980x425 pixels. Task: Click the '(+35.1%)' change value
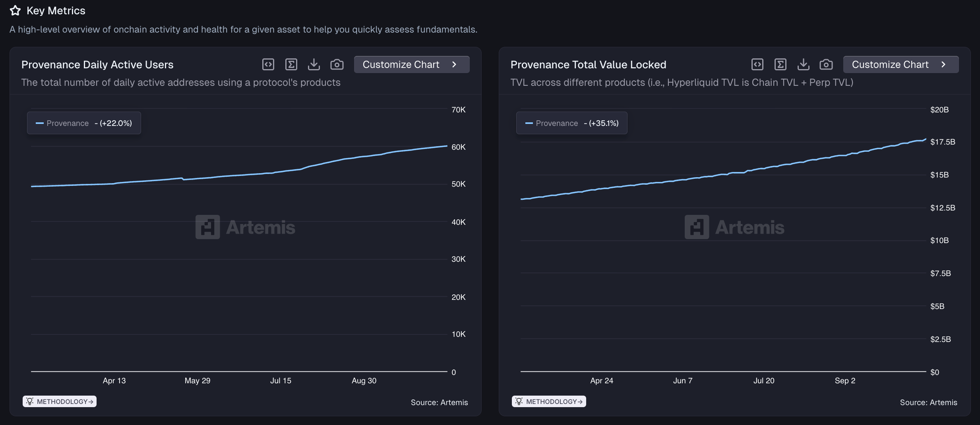point(604,123)
